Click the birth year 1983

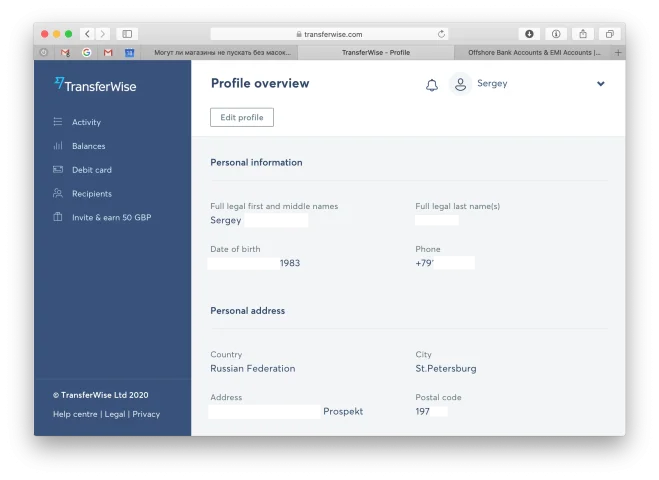pos(290,263)
